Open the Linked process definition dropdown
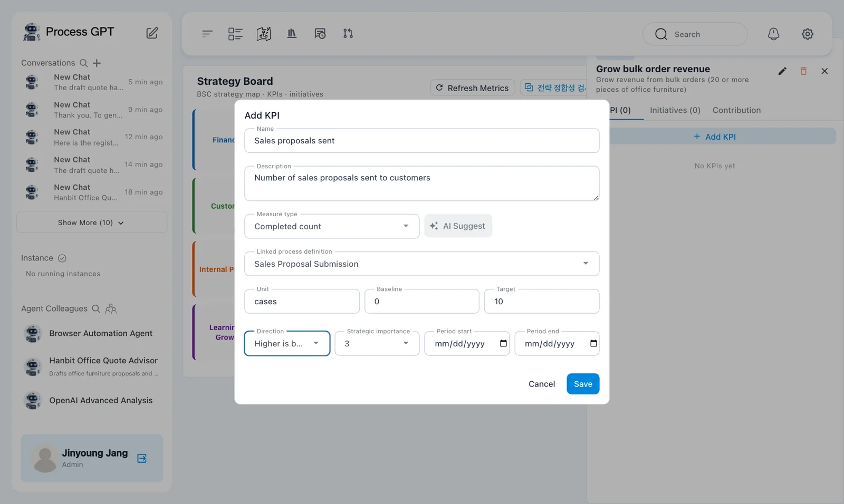844x504 pixels. pyautogui.click(x=422, y=264)
